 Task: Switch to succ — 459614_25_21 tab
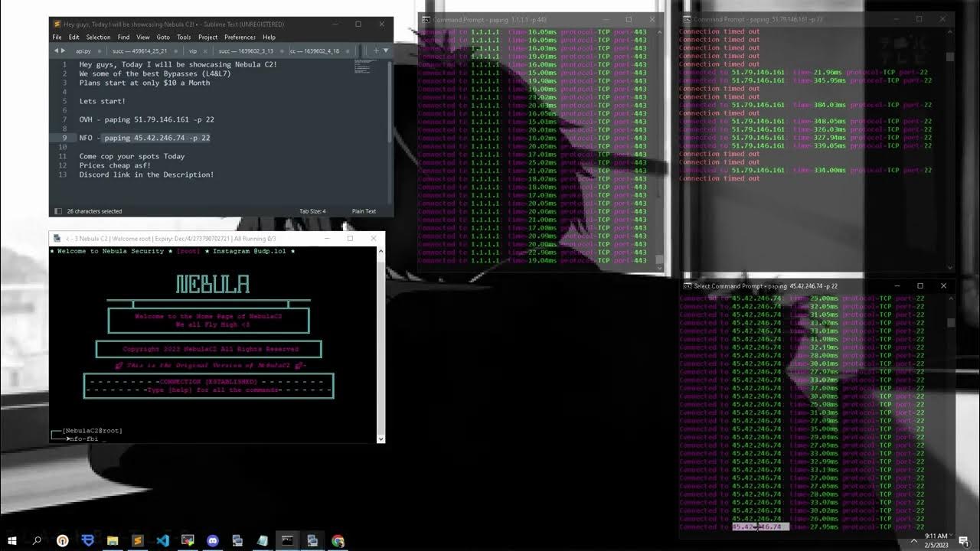(x=138, y=51)
